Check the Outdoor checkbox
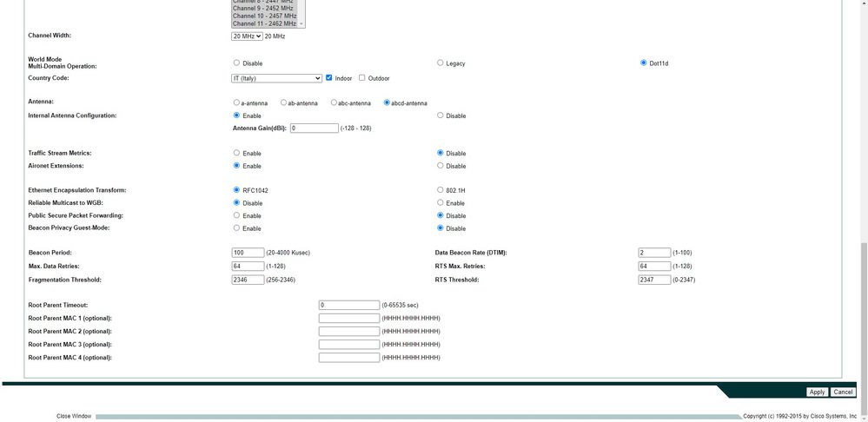This screenshot has width=868, height=422. click(x=362, y=78)
